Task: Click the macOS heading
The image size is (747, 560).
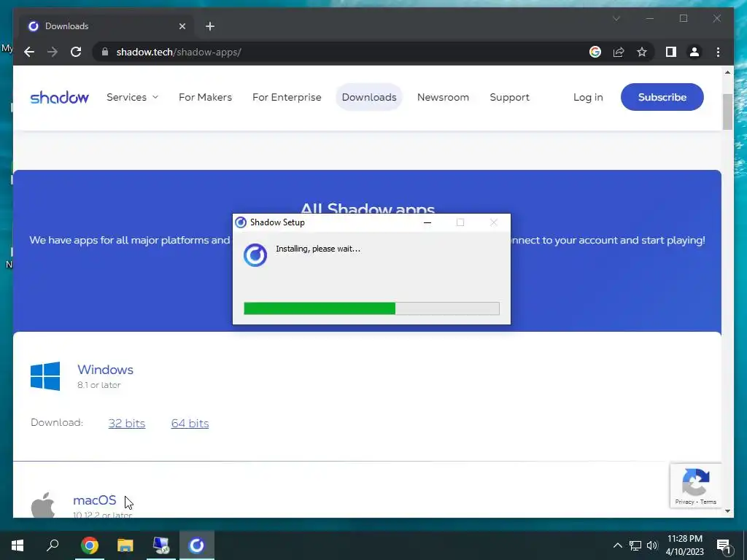Action: 94,500
